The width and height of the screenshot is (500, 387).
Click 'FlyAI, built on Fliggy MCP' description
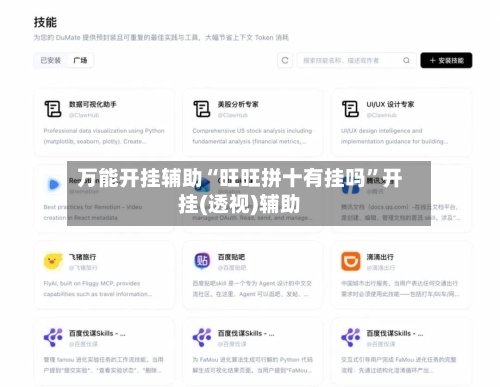tap(98, 289)
